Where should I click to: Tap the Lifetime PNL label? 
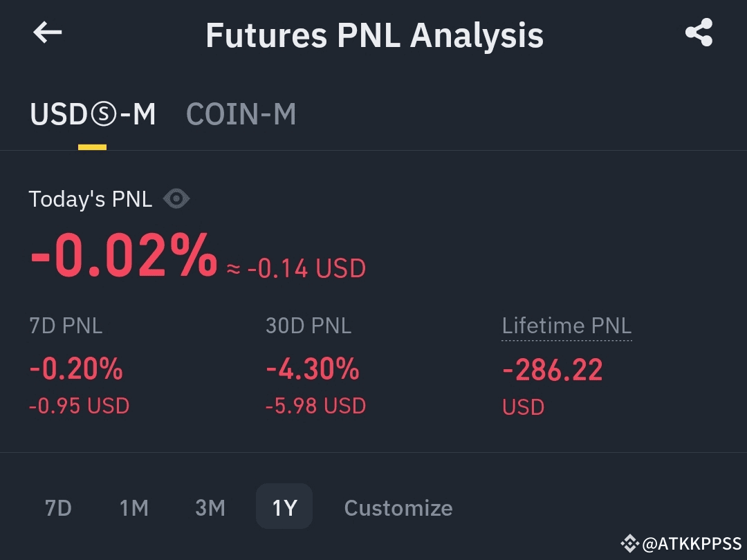coord(567,326)
